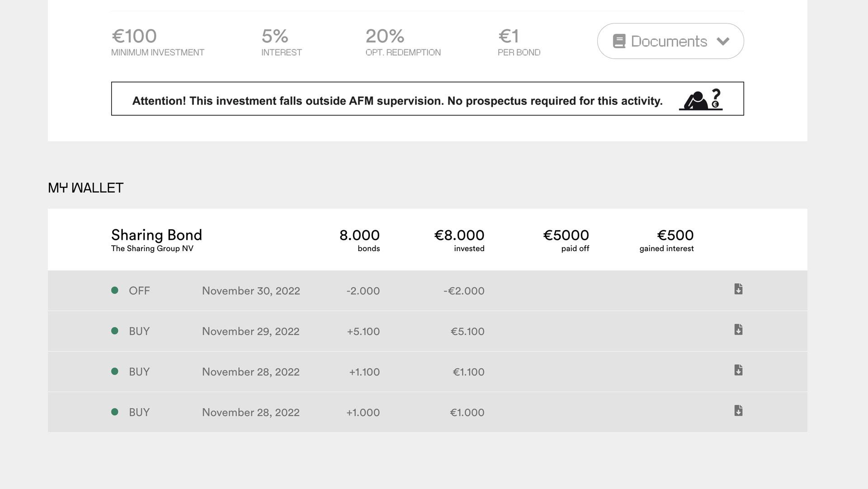The image size is (868, 489).
Task: Download document for November 29 BUY transaction
Action: click(738, 330)
